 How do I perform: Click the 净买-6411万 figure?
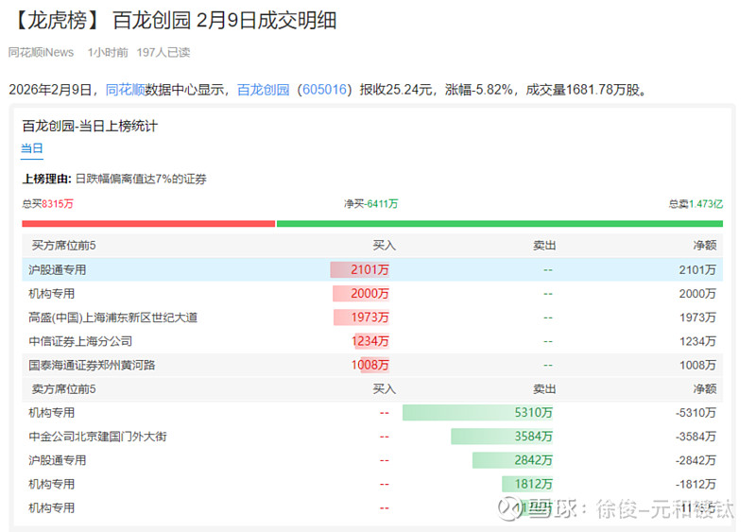pos(370,203)
